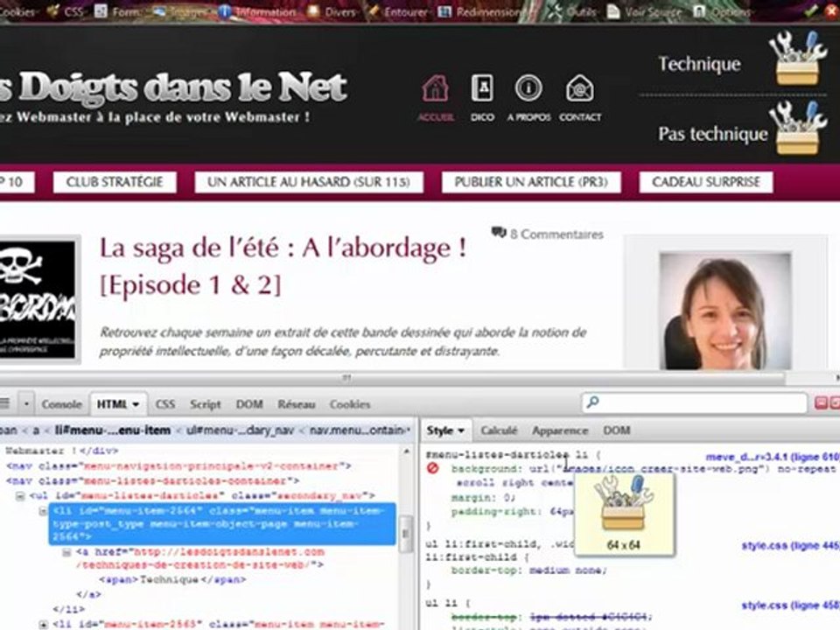Open the Divers menu in developer toolbar
840x630 pixels.
(x=332, y=10)
